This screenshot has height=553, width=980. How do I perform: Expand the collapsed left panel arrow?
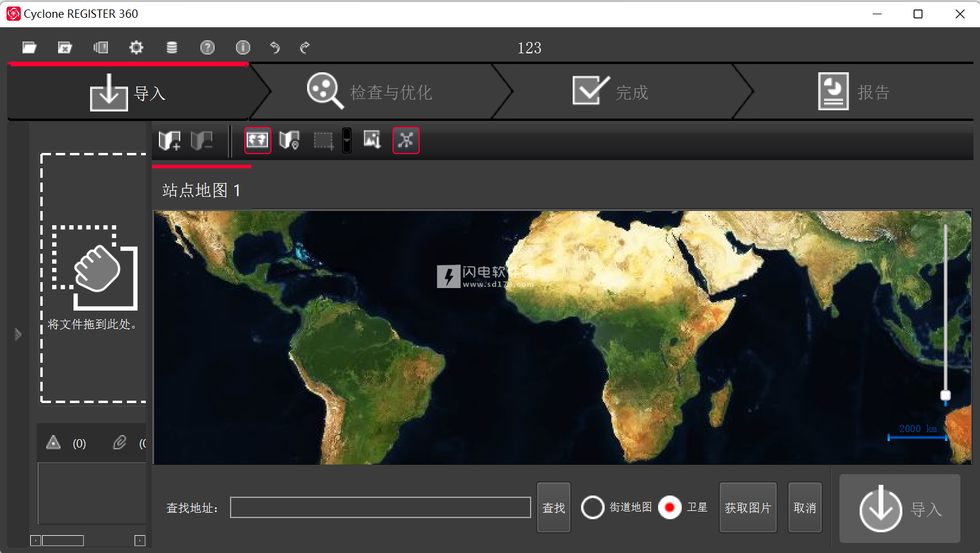point(18,335)
